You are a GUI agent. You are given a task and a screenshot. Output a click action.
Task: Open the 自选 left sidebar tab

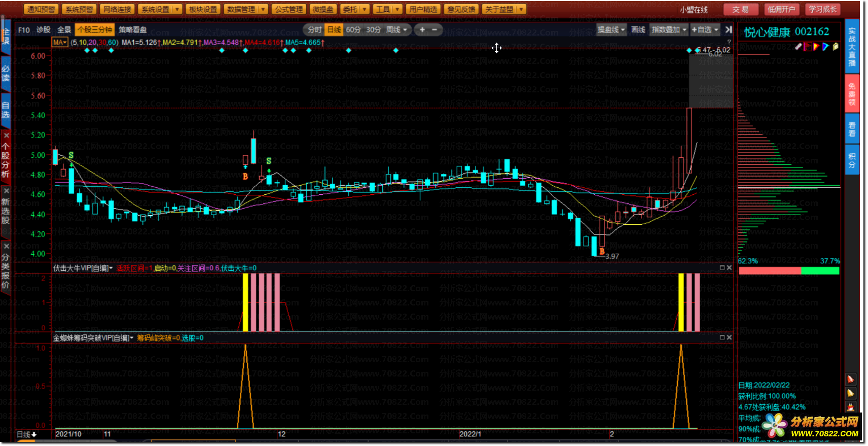click(6, 110)
